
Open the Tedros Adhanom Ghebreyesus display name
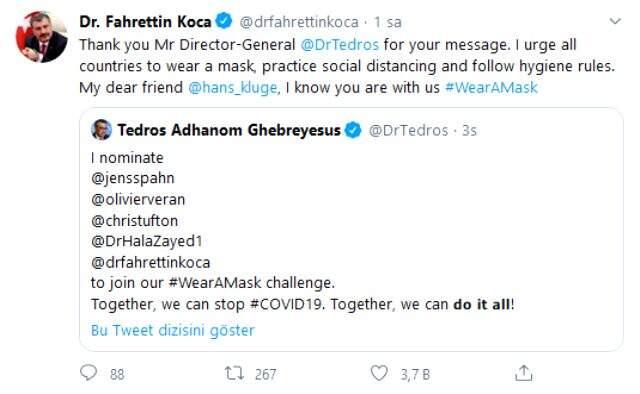click(229, 130)
